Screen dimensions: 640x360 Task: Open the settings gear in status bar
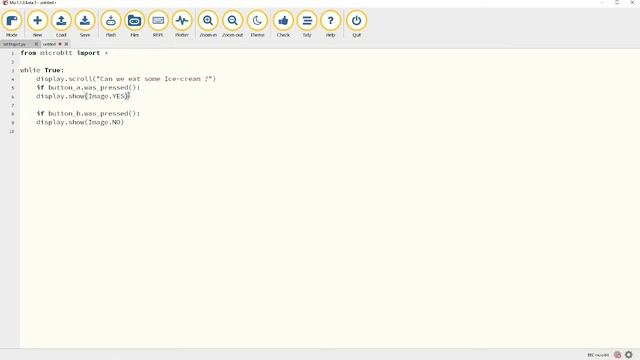629,355
